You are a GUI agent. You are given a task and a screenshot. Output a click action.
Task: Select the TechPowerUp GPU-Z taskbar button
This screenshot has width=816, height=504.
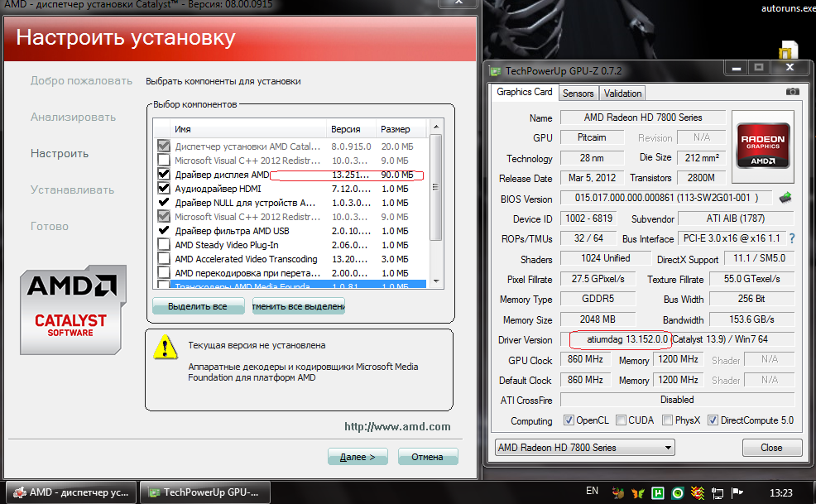[x=205, y=492]
